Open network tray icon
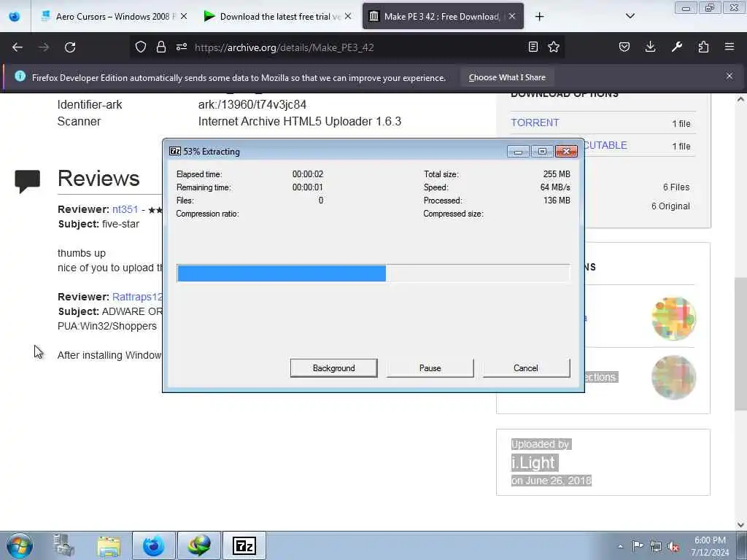The height and width of the screenshot is (560, 747). [x=656, y=546]
